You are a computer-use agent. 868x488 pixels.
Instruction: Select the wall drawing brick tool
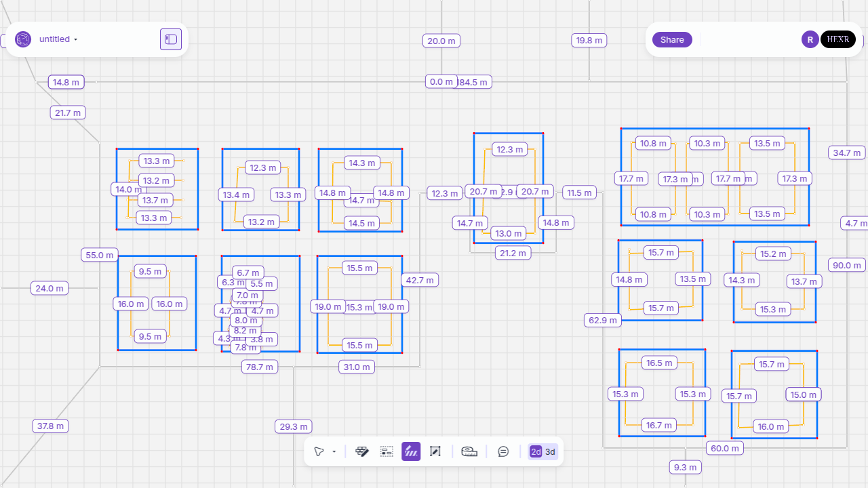pyautogui.click(x=362, y=451)
